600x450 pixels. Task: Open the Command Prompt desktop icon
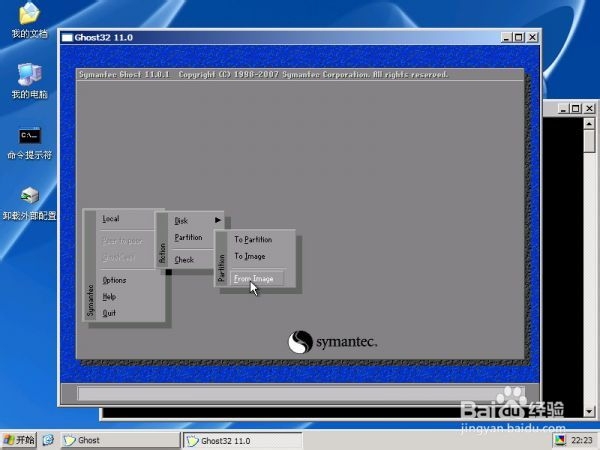[x=29, y=142]
